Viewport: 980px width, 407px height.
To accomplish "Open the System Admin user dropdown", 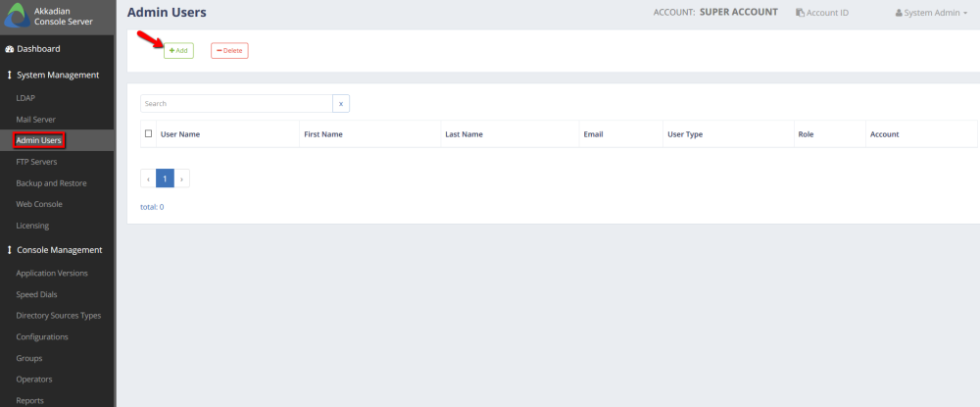I will pos(931,13).
